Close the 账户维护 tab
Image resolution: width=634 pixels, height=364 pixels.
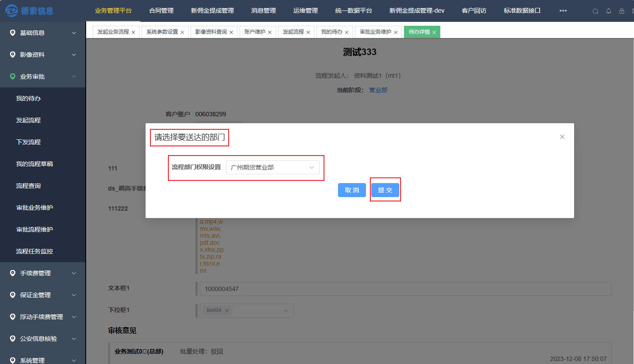[x=270, y=32]
